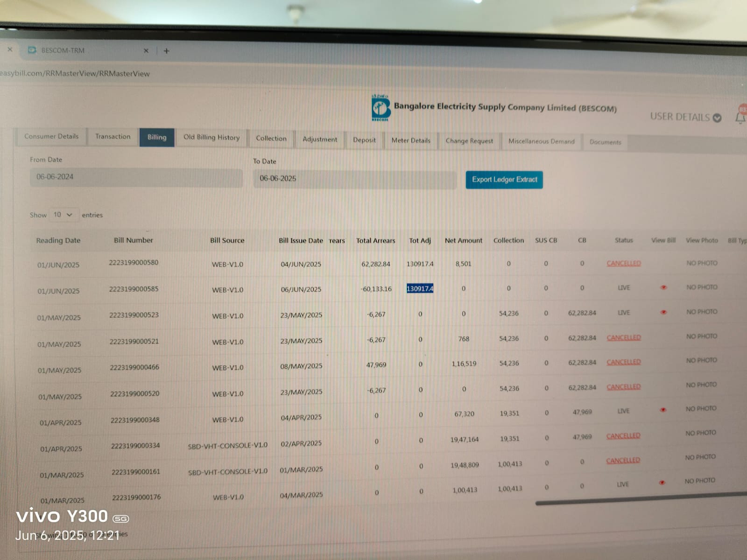Open the Change Request tab

coord(469,141)
